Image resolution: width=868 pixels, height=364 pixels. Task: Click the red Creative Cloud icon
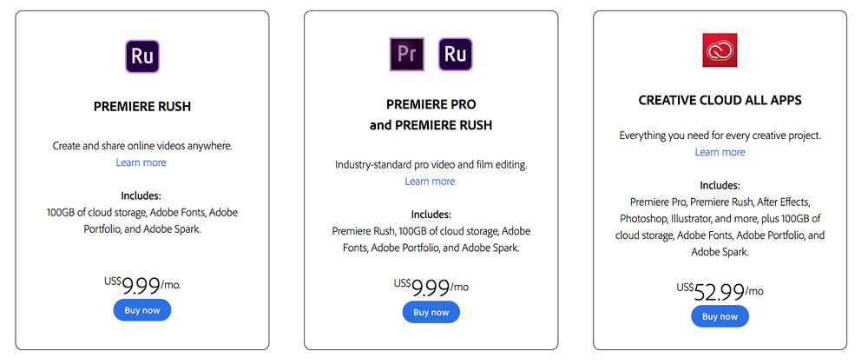720,50
